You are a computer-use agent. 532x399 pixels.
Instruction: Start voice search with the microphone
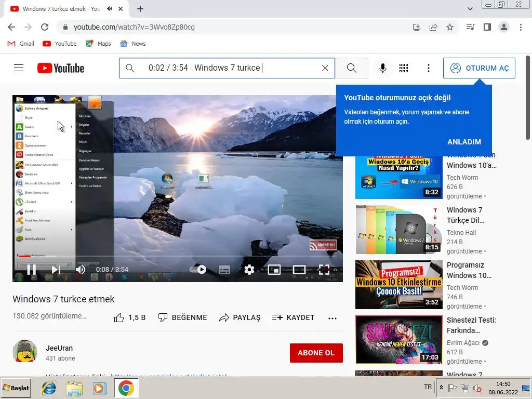coord(383,68)
